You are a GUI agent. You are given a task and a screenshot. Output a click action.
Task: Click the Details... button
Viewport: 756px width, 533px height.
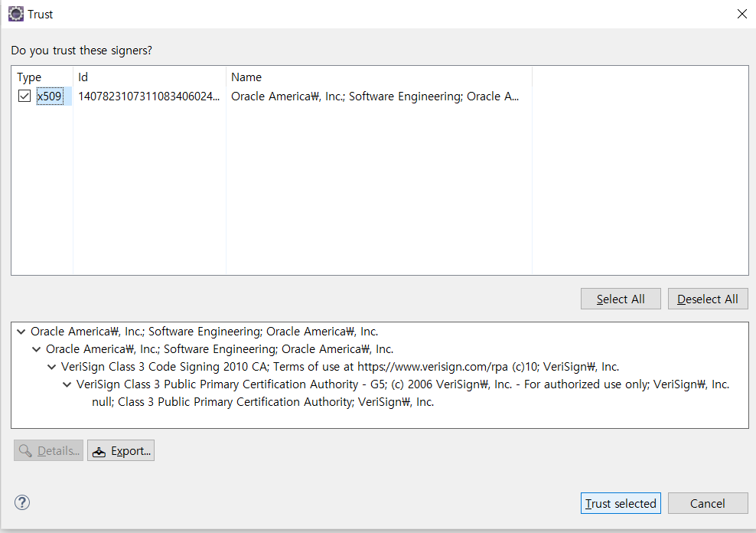(49, 450)
